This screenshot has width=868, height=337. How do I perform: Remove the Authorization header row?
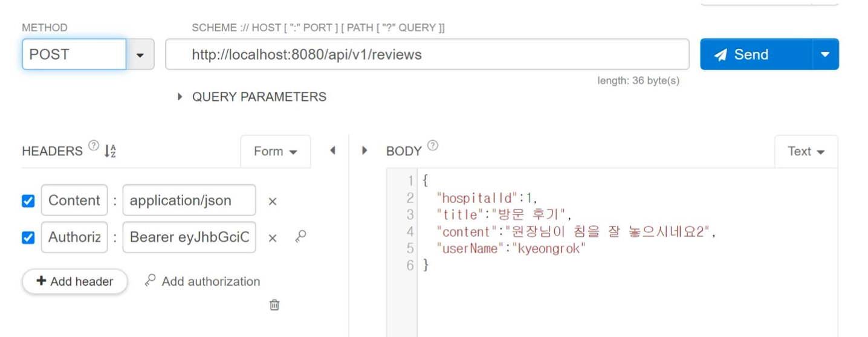click(x=273, y=239)
